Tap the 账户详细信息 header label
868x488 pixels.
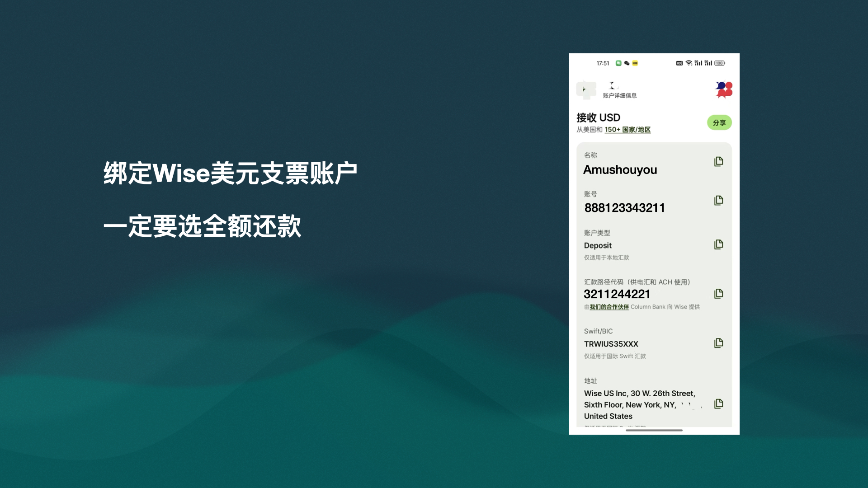click(x=619, y=95)
